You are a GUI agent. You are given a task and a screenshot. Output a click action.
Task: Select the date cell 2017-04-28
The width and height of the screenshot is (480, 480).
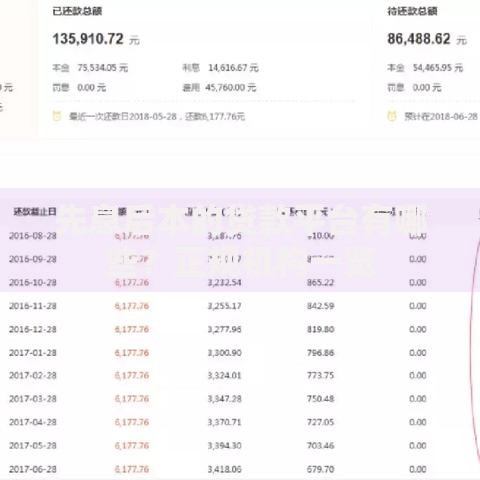33,422
